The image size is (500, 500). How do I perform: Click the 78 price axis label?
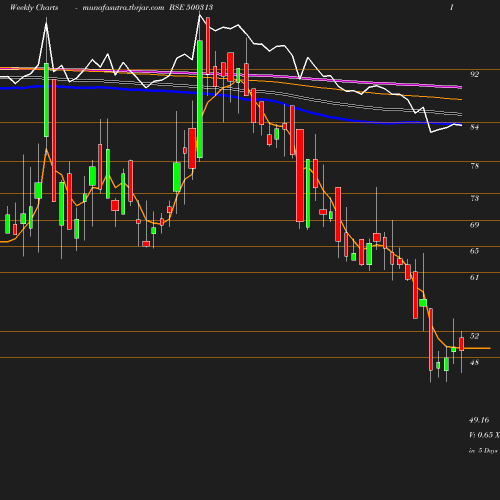pos(474,166)
